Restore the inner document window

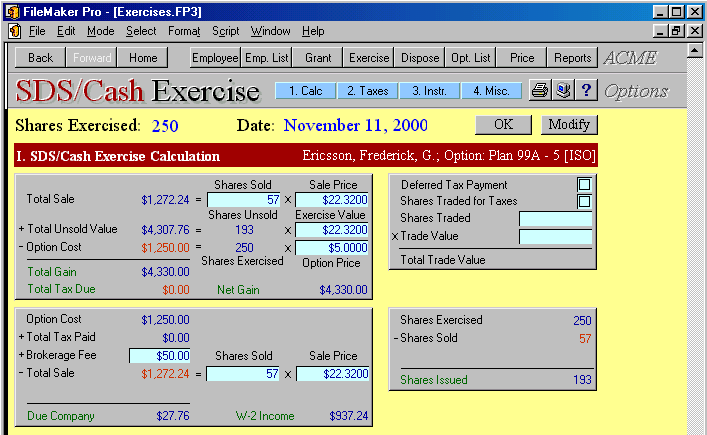[x=676, y=31]
